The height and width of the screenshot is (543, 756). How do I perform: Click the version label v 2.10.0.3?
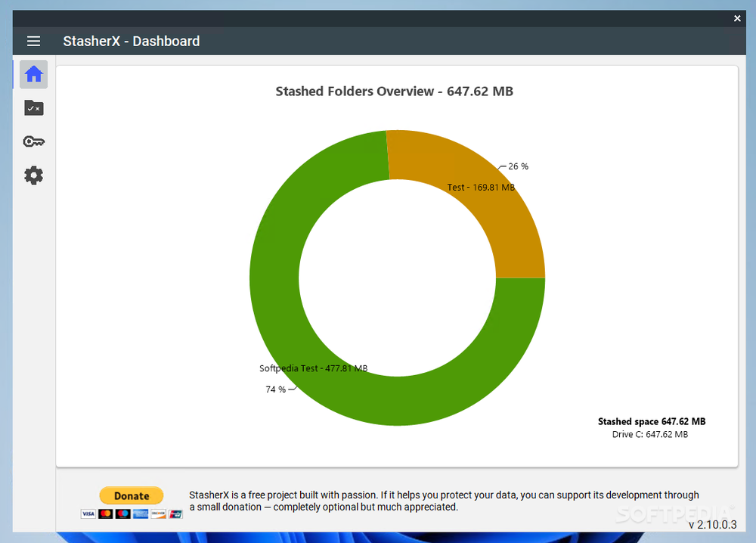tap(711, 524)
